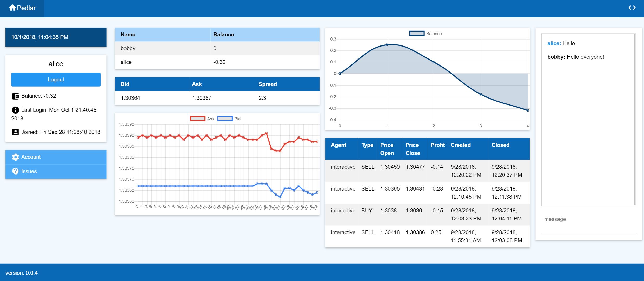Click the wallet icon beside Balance
644x281 pixels.
click(x=16, y=96)
